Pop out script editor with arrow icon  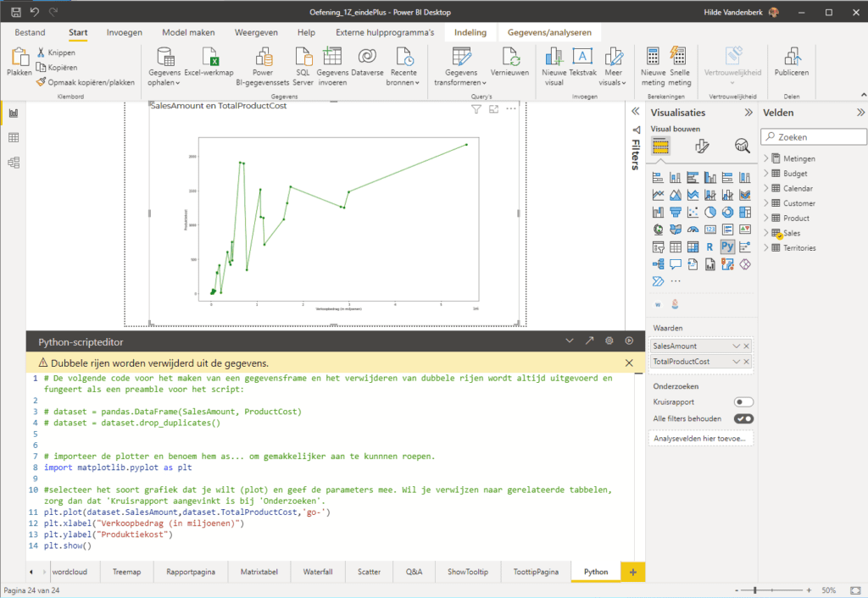[589, 341]
